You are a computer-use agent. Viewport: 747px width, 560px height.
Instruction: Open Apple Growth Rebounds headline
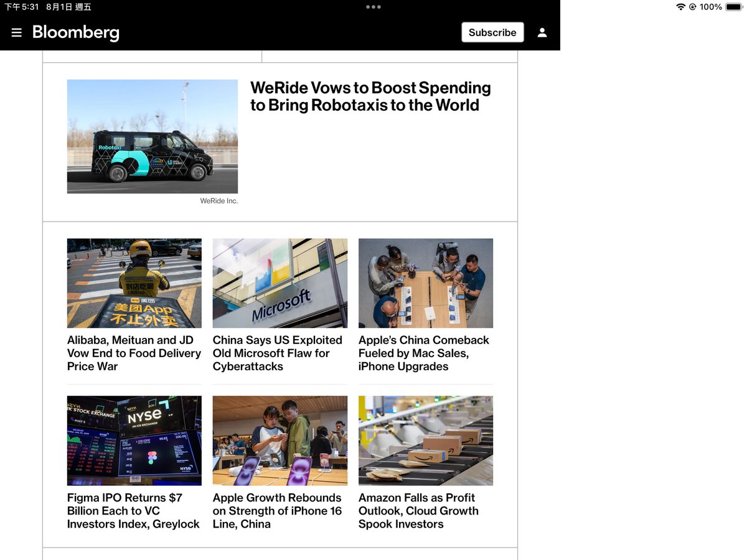tap(278, 511)
